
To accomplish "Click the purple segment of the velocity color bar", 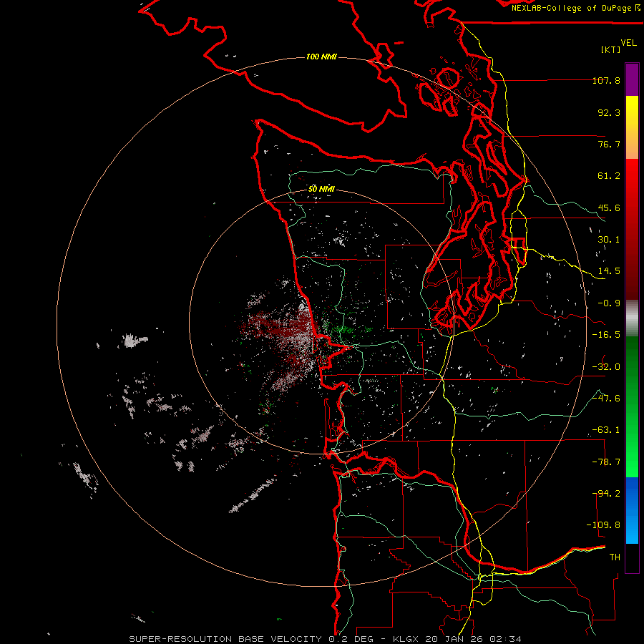I will coord(632,79).
